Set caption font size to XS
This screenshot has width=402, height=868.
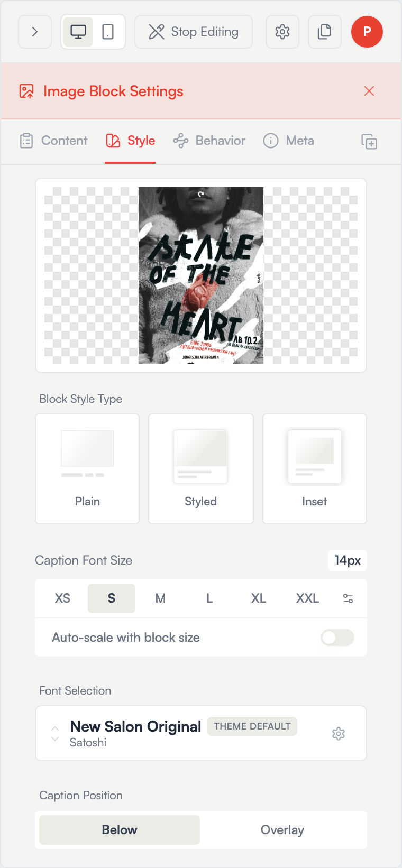[62, 598]
